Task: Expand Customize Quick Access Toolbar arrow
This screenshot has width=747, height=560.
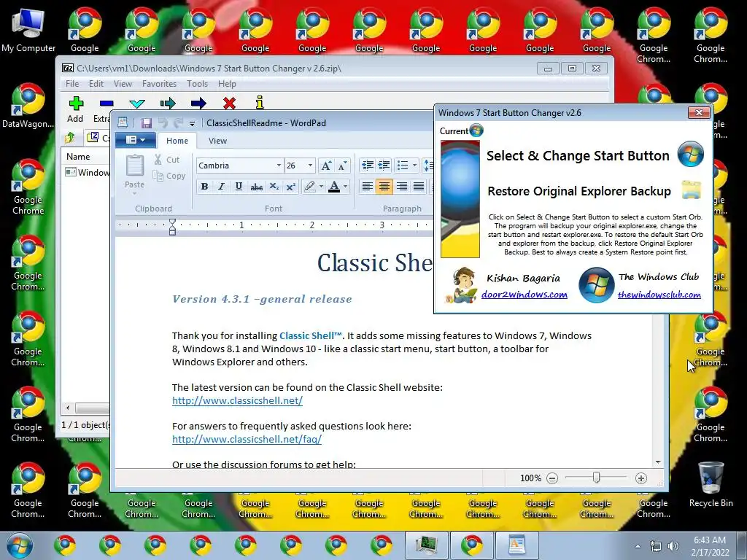Action: click(192, 124)
